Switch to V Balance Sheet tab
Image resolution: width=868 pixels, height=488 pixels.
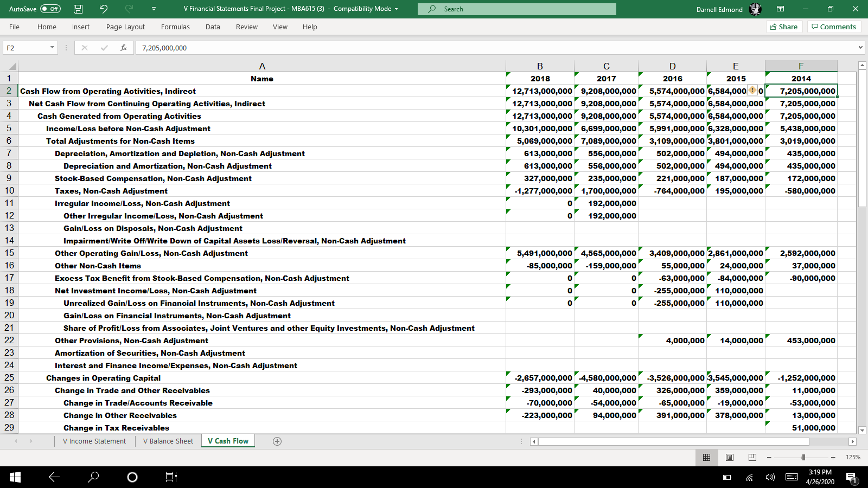point(168,441)
